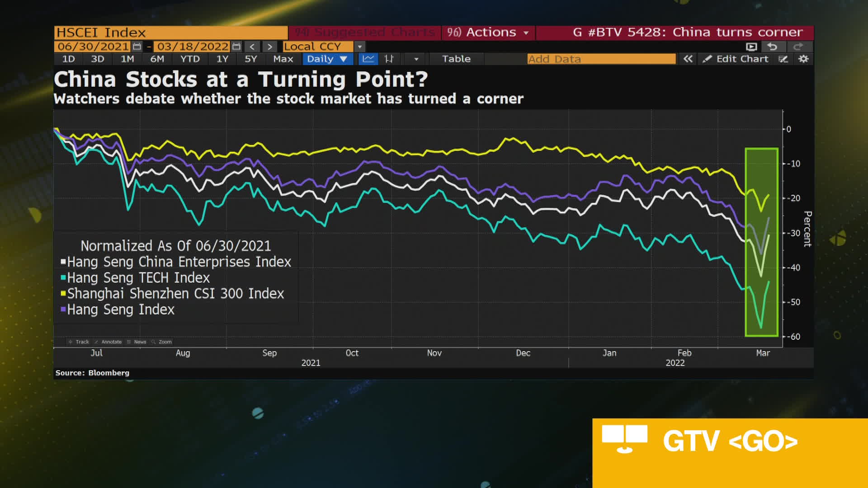Click the pop-out display icon
Image resolution: width=868 pixels, height=488 pixels.
(x=751, y=47)
